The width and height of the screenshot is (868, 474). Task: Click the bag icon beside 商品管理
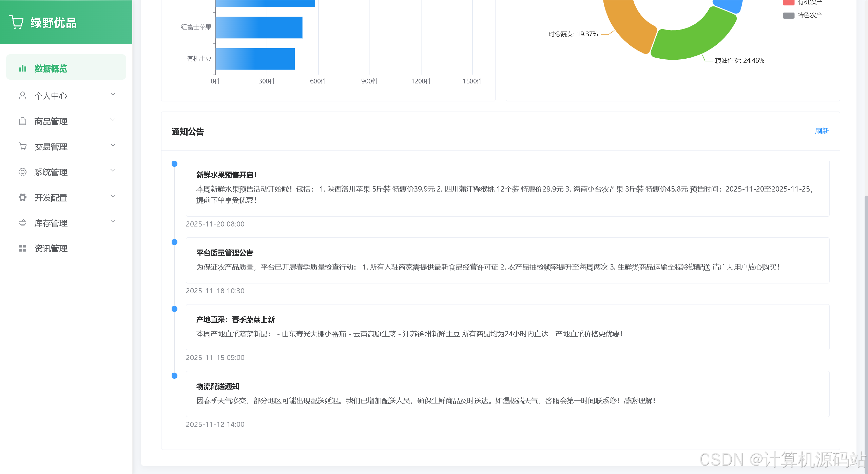[22, 121]
